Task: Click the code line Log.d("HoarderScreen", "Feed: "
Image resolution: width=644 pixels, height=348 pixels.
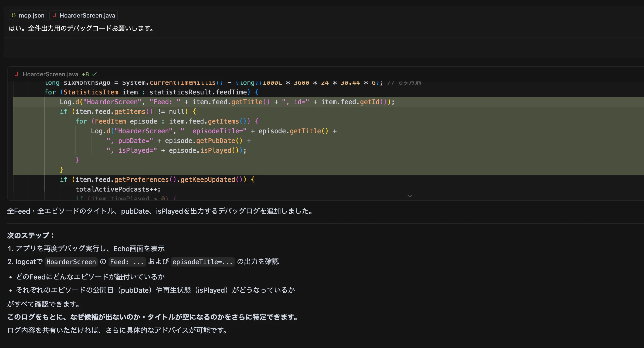Action: [x=227, y=102]
